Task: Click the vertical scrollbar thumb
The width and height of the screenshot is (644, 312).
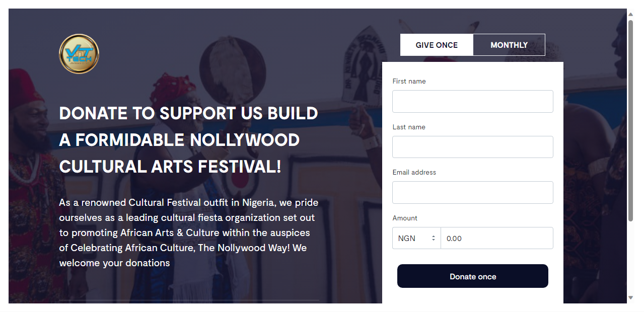Action: [x=630, y=120]
